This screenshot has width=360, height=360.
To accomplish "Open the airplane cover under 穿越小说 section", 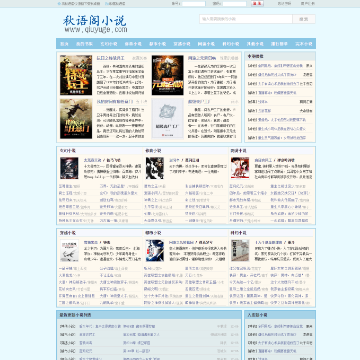I will [69, 251].
